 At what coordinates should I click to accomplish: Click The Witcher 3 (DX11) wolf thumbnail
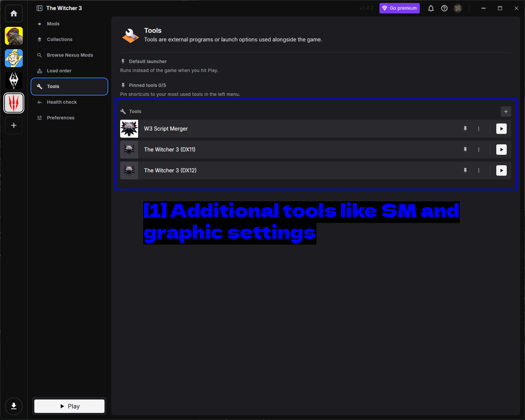(x=129, y=150)
